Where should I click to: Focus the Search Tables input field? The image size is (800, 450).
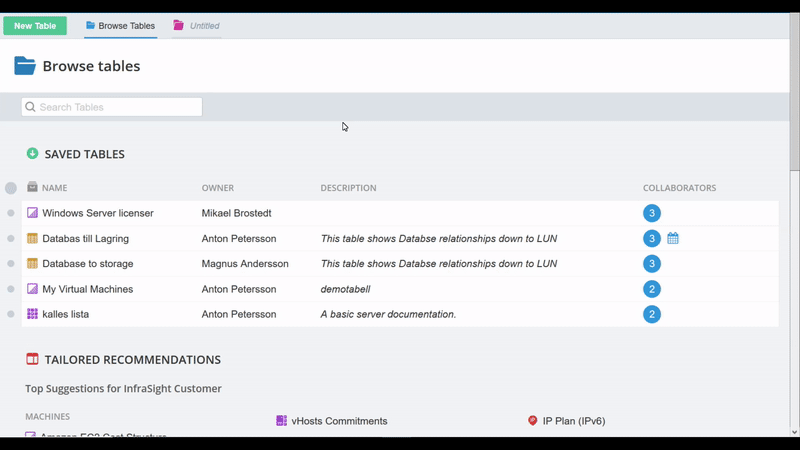tap(112, 107)
